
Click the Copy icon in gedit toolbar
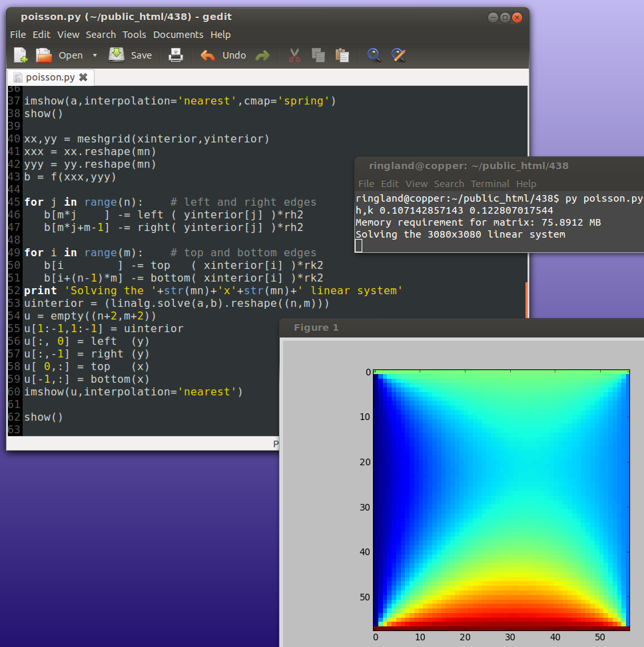pyautogui.click(x=318, y=55)
